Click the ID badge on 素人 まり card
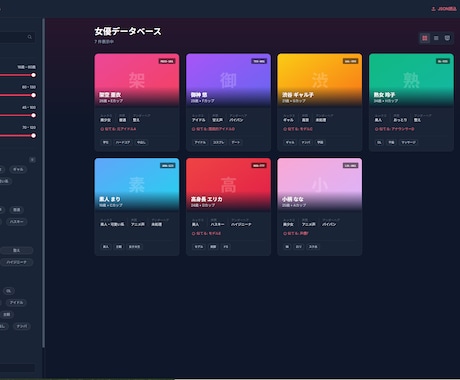The image size is (460, 380). [x=167, y=166]
